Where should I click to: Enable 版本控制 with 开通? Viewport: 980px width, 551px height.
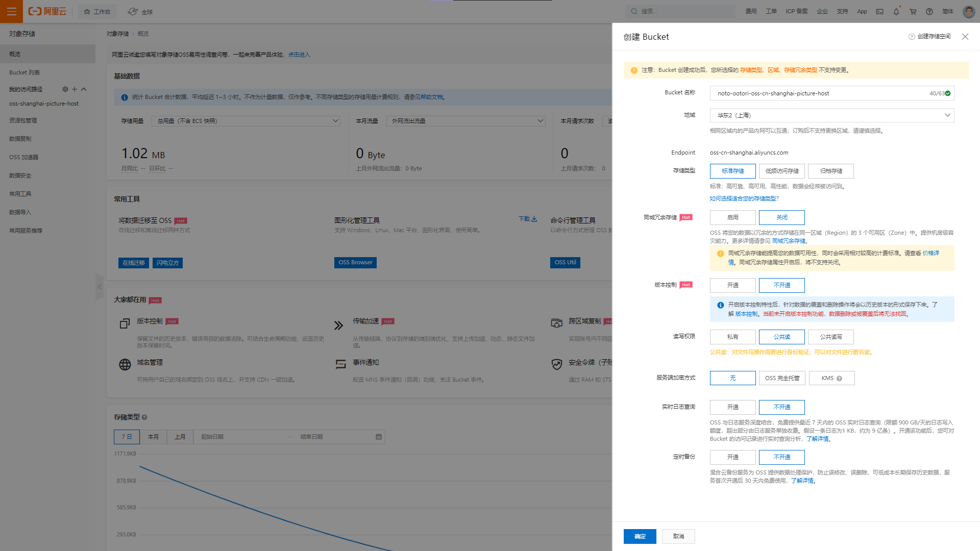pyautogui.click(x=732, y=285)
